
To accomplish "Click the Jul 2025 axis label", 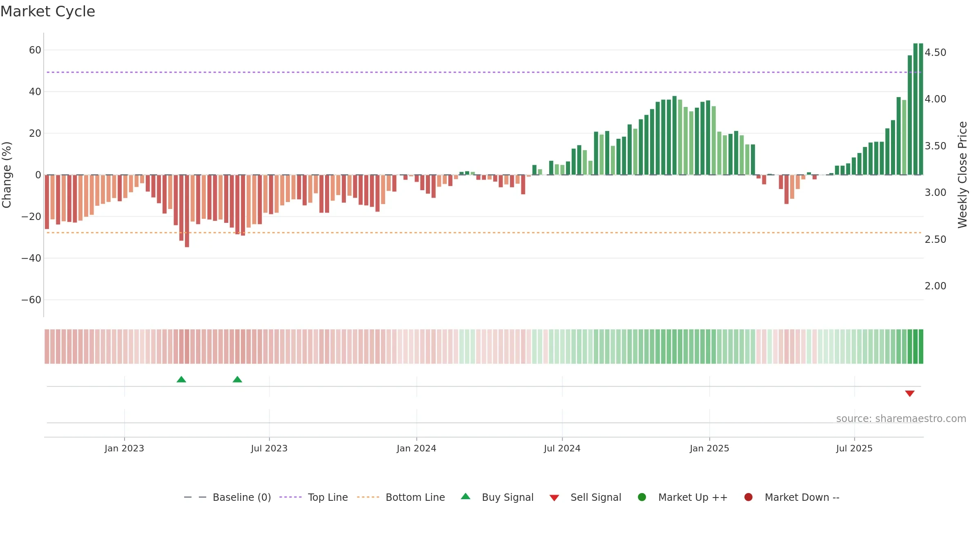I will point(854,449).
